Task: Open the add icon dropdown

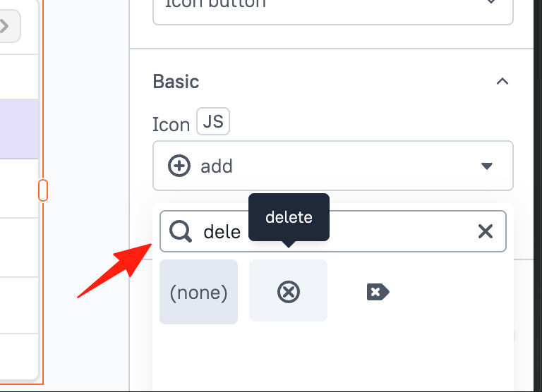Action: coord(333,166)
